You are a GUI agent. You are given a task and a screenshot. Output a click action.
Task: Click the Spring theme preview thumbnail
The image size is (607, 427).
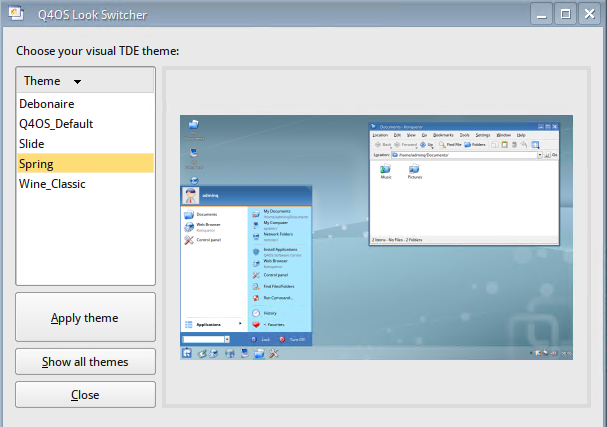coord(376,237)
